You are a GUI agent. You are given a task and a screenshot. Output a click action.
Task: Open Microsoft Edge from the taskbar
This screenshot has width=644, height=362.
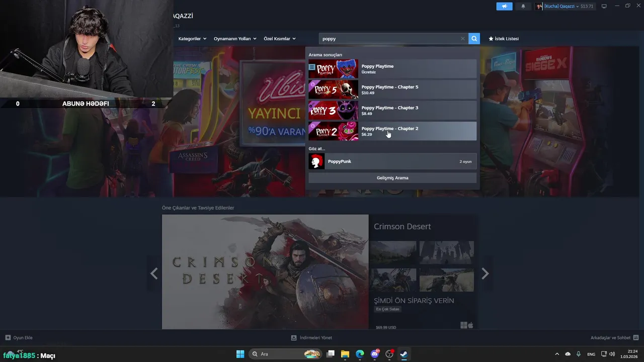(360, 354)
